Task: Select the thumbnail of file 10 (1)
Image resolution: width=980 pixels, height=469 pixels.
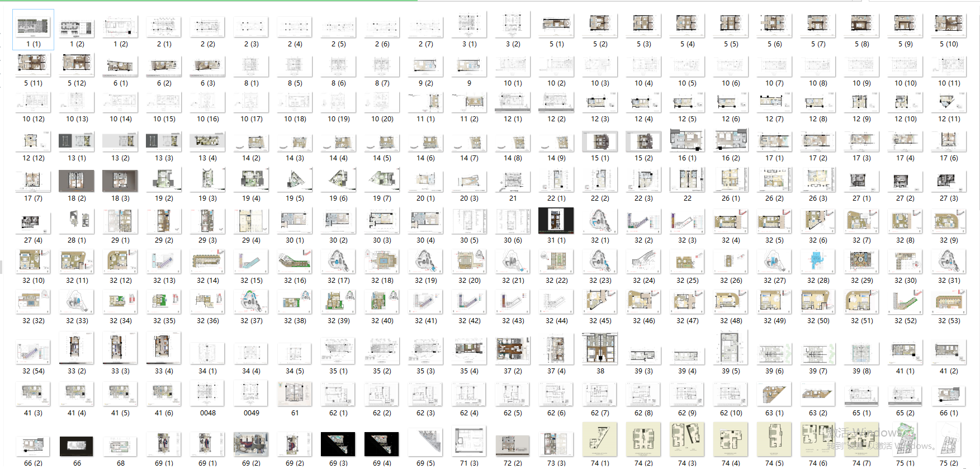Action: 513,66
